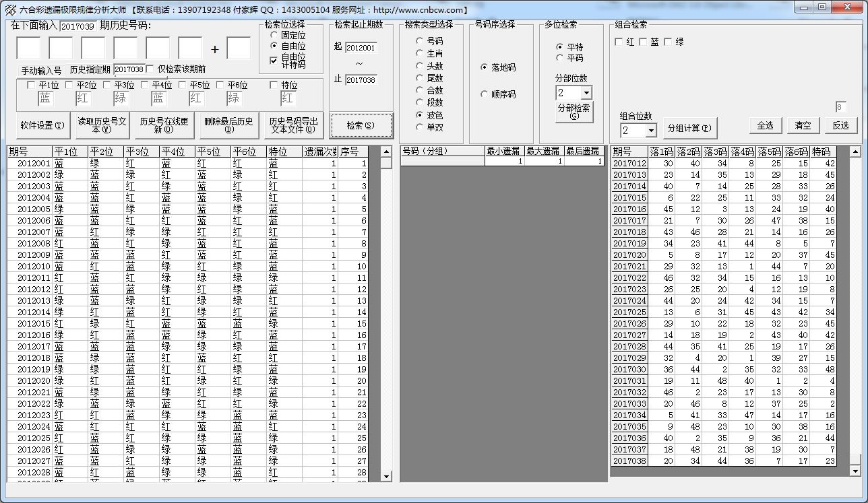The image size is (868, 503).
Task: Click the 反选 invert selection button
Action: (x=840, y=125)
